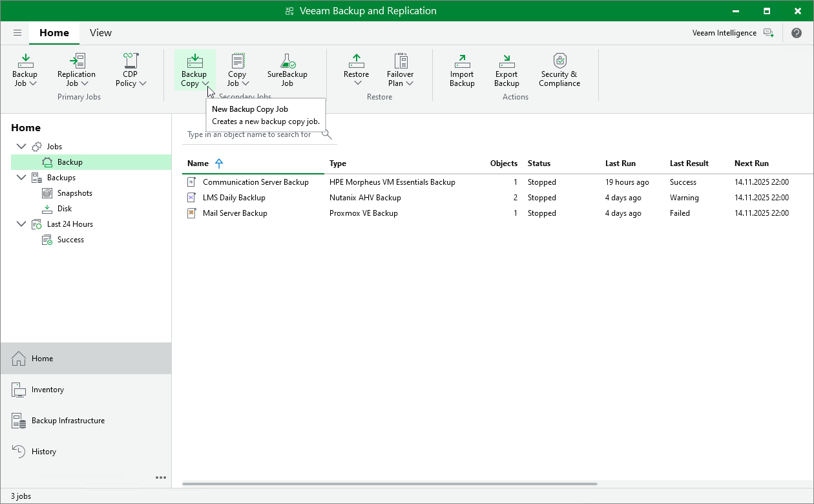This screenshot has width=814, height=504.
Task: Open the hamburger main menu
Action: click(17, 33)
